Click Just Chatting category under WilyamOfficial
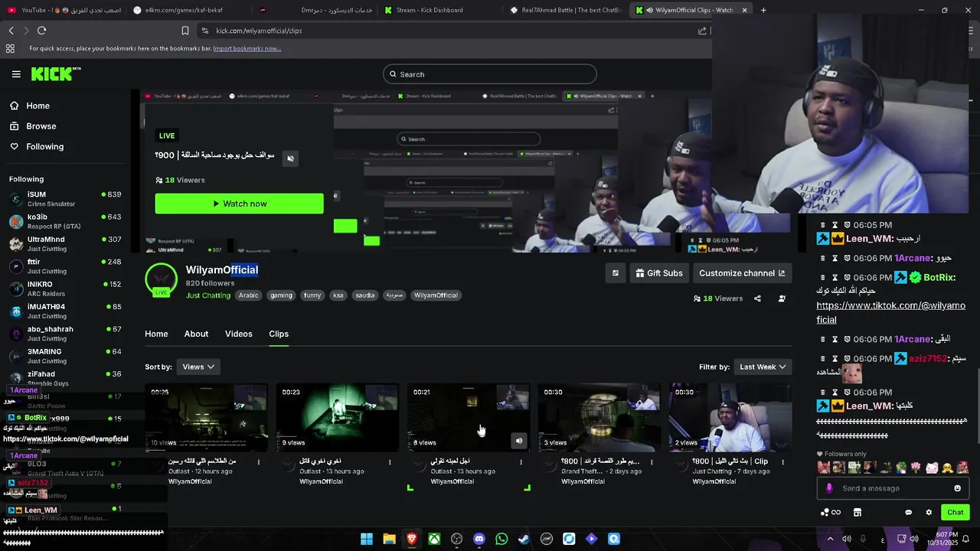Image resolution: width=980 pixels, height=551 pixels. [207, 295]
